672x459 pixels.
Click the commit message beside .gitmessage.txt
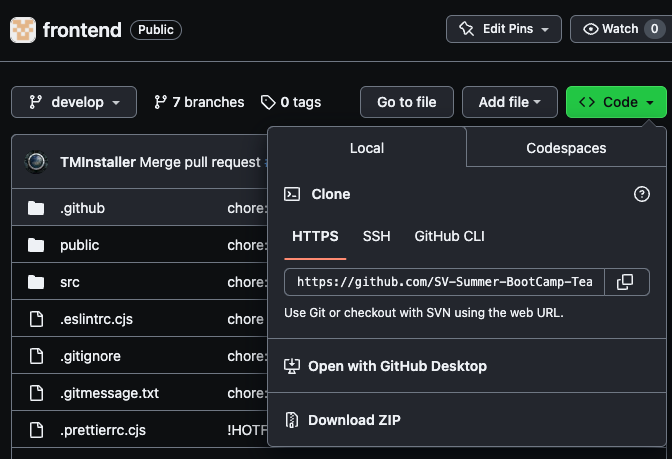coord(247,393)
